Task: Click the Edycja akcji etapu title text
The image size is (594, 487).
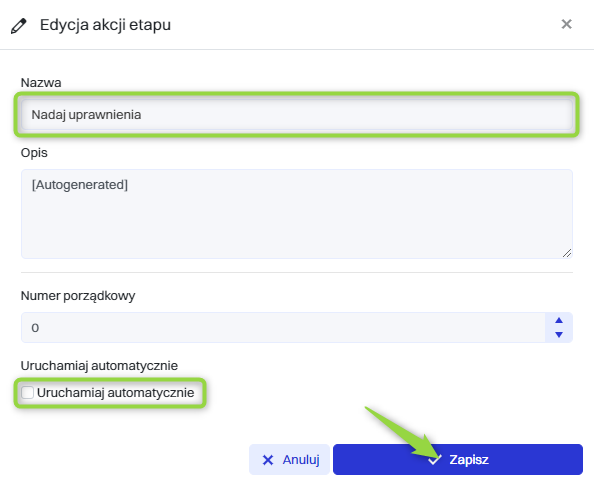Action: (105, 25)
